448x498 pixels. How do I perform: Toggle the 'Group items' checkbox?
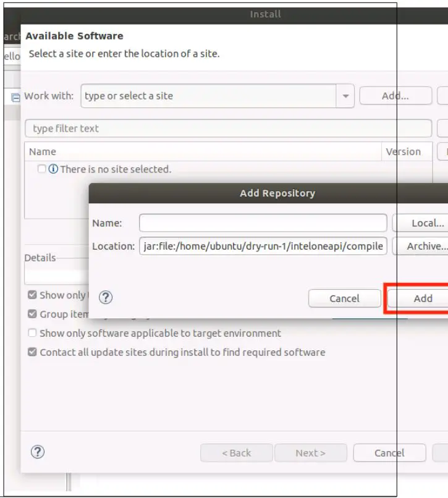pyautogui.click(x=32, y=314)
